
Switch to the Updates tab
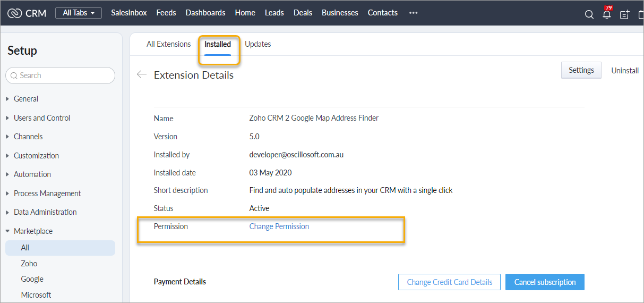tap(258, 44)
